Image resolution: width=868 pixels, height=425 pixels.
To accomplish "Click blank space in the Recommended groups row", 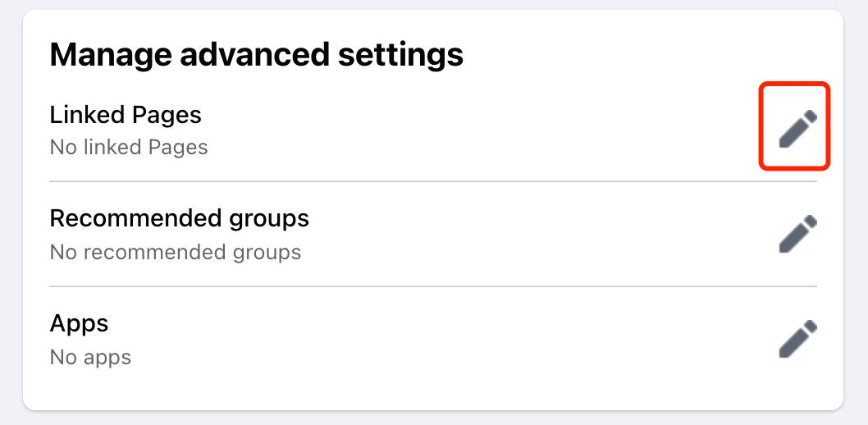I will [533, 234].
